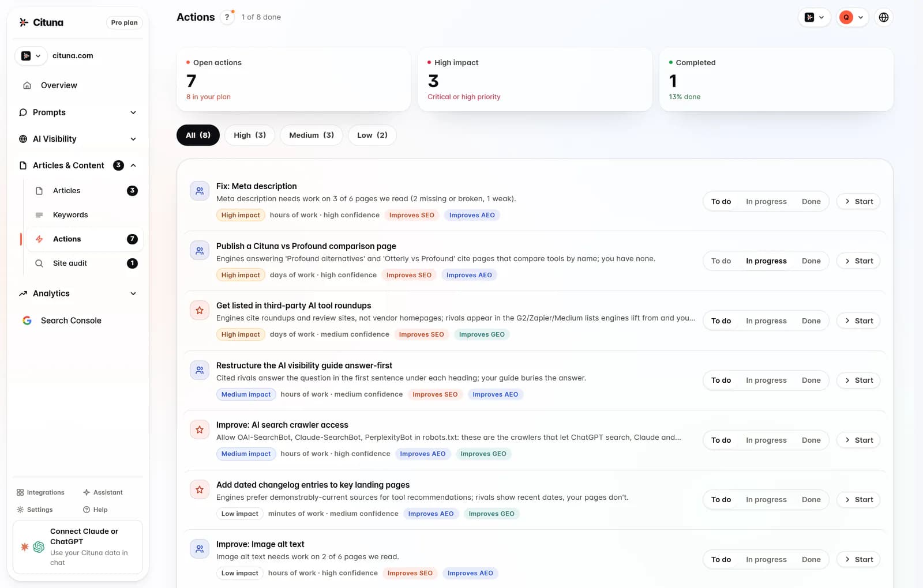Mark Restructure AI visibility guide as Done
Viewport: 923px width, 588px height.
click(811, 380)
